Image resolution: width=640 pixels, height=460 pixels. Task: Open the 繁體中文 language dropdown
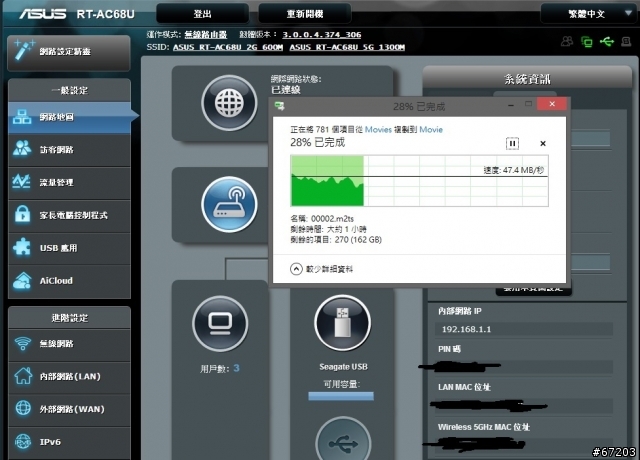point(588,13)
